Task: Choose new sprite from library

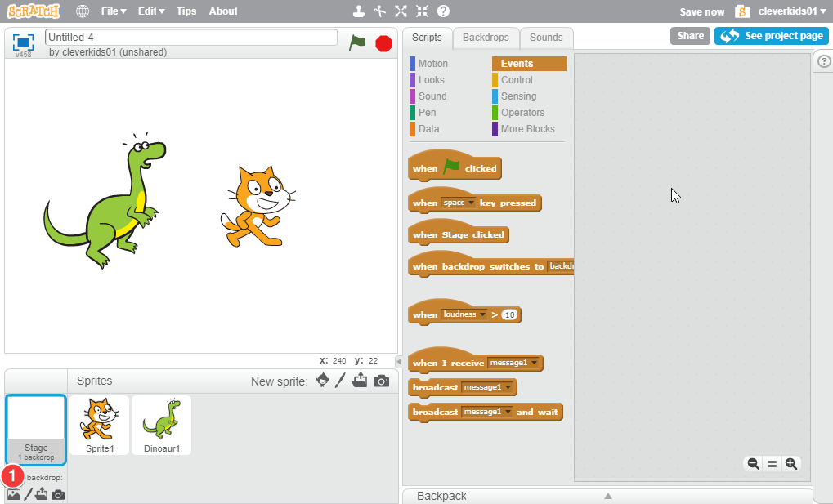Action: [x=322, y=381]
